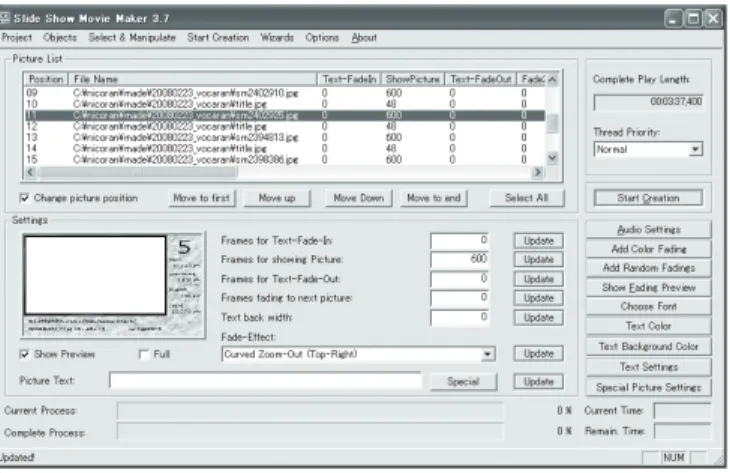
Task: Click the Position column header
Action: [46, 80]
